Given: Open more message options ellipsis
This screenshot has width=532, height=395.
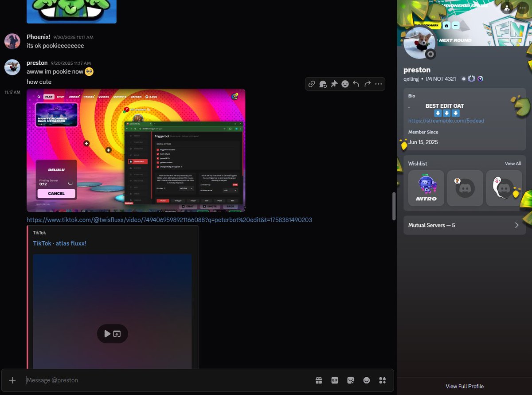Looking at the screenshot, I should click(378, 84).
